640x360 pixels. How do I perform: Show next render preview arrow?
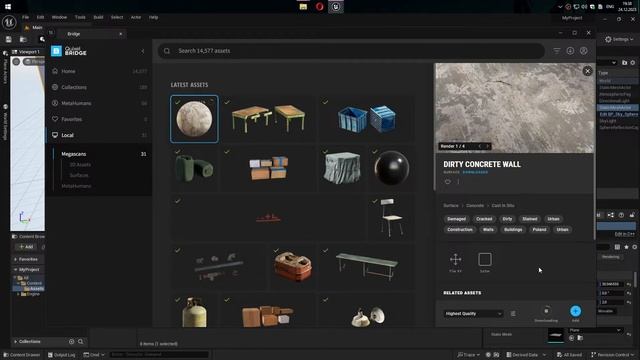[x=487, y=146]
